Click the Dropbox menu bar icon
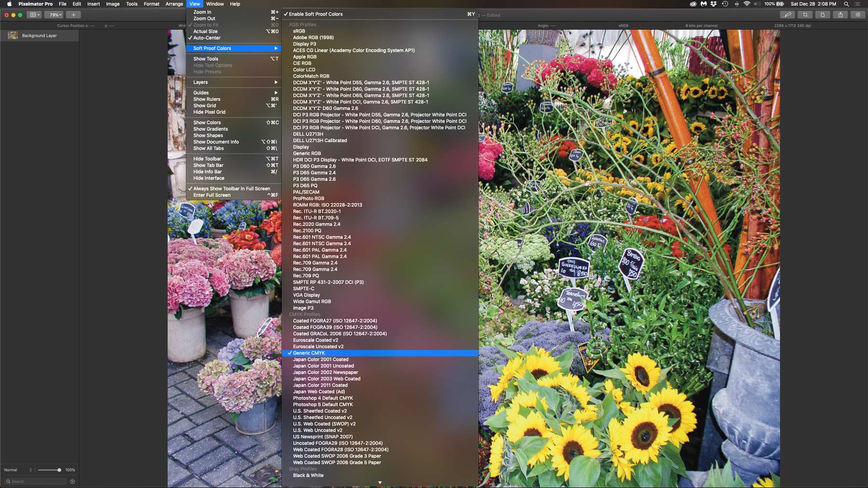 (714, 4)
